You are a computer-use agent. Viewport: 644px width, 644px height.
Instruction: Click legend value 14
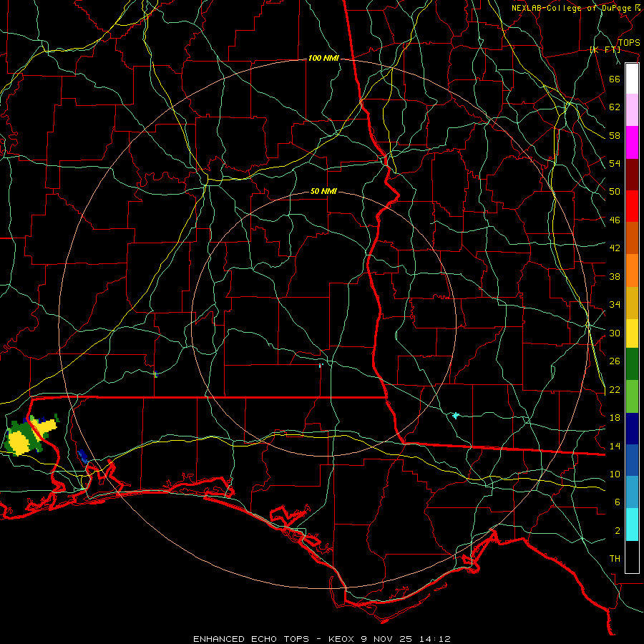click(615, 446)
